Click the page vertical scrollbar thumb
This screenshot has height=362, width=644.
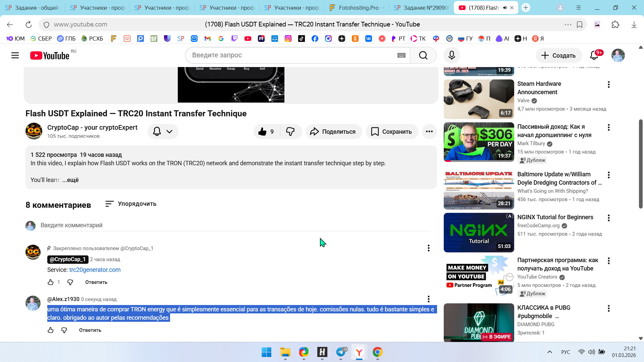pos(640,164)
